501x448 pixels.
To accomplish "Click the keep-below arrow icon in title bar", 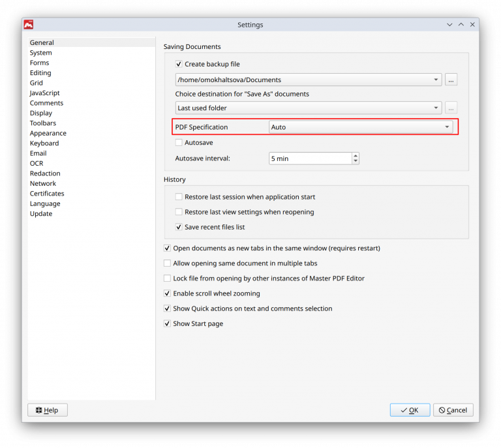I will pyautogui.click(x=449, y=25).
